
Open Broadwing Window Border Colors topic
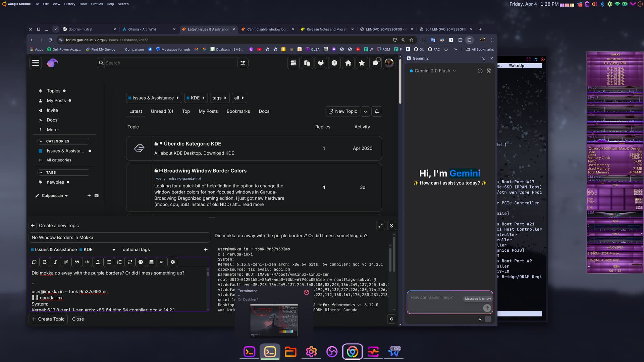point(205,171)
